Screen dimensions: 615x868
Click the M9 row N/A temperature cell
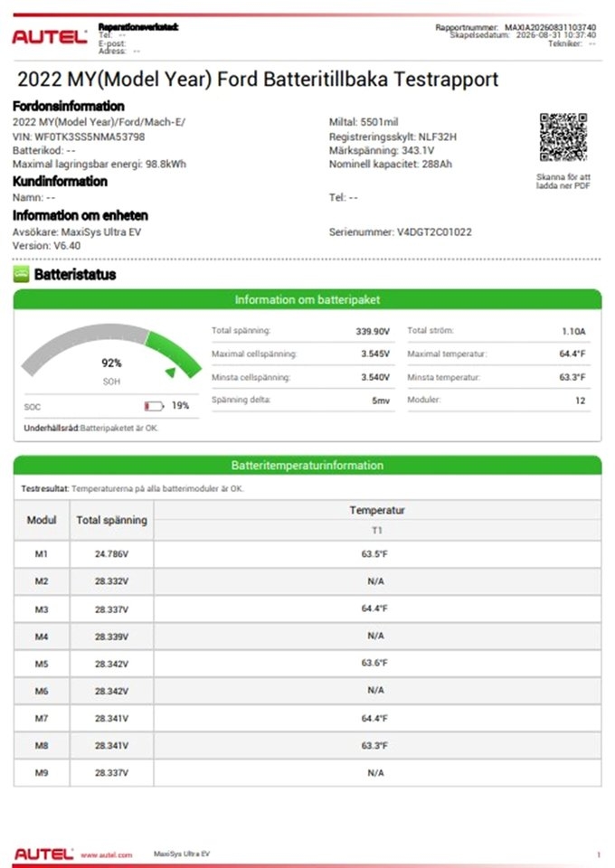(376, 773)
